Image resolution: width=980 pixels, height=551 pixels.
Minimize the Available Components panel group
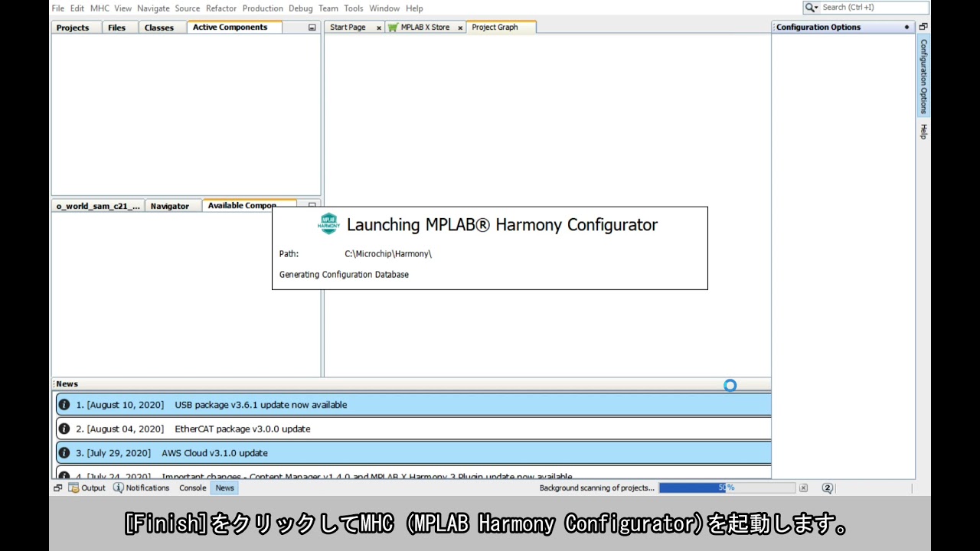312,205
